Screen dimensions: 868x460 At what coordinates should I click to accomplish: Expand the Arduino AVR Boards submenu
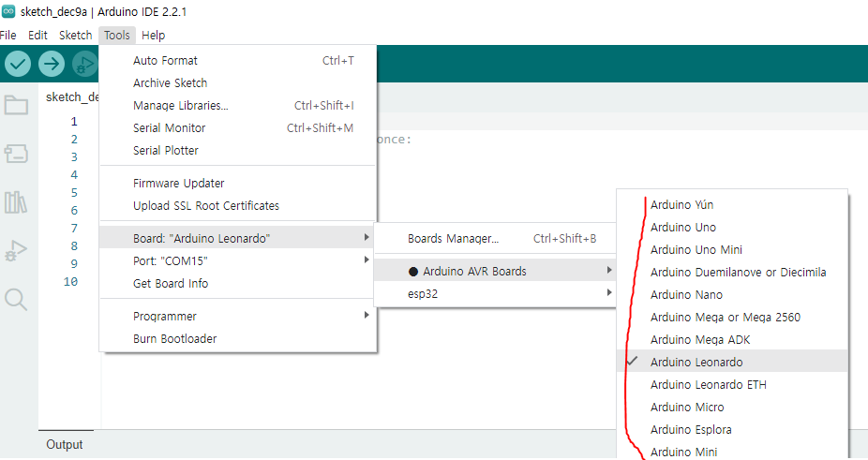tap(495, 272)
